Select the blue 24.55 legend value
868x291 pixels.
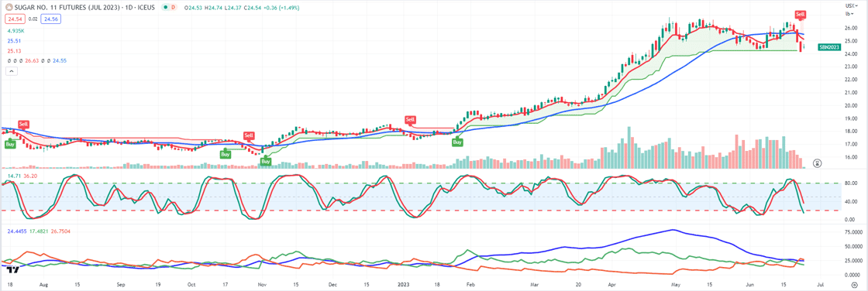[x=59, y=60]
